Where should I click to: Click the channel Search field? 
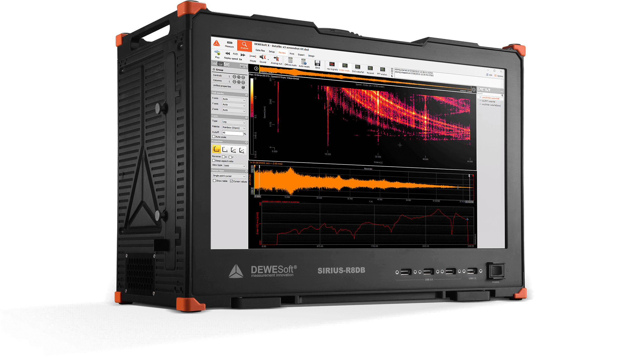tap(490, 94)
